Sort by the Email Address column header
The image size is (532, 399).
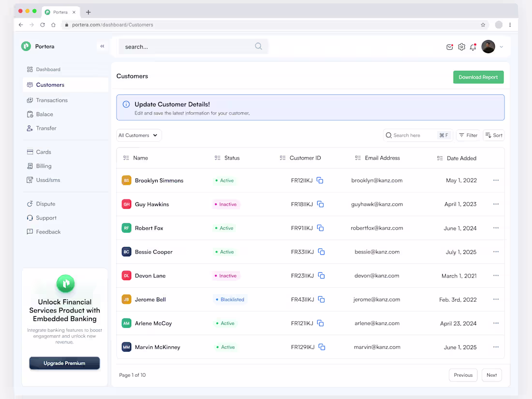377,158
